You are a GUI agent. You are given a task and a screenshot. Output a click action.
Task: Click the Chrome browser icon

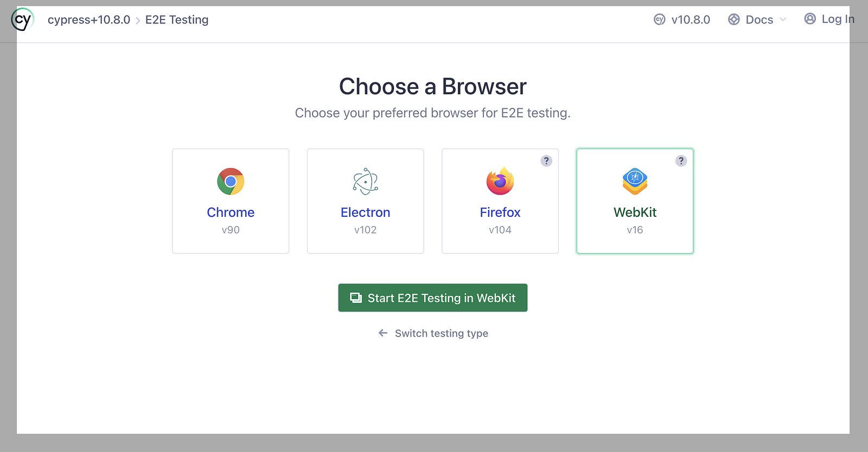tap(231, 182)
